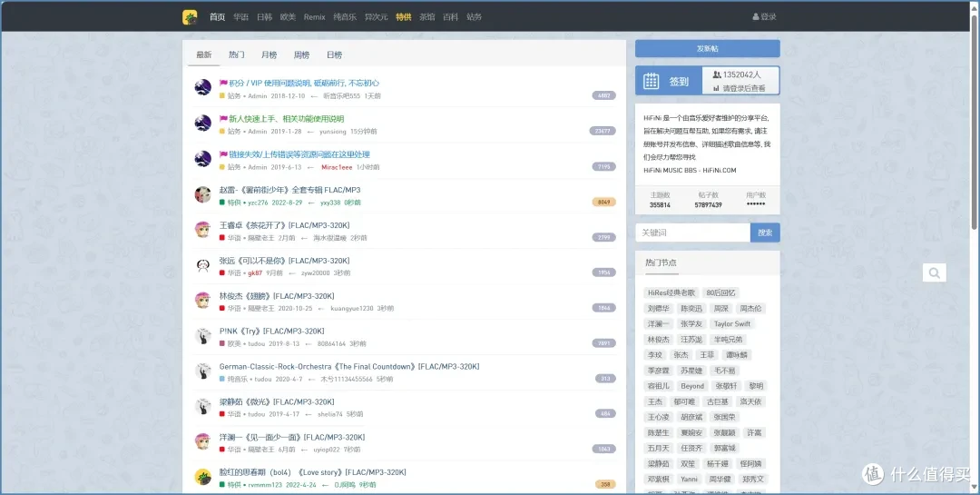Click avatar next to 洋澜一 见一面少一面 post
This screenshot has height=495, width=980.
click(x=202, y=441)
